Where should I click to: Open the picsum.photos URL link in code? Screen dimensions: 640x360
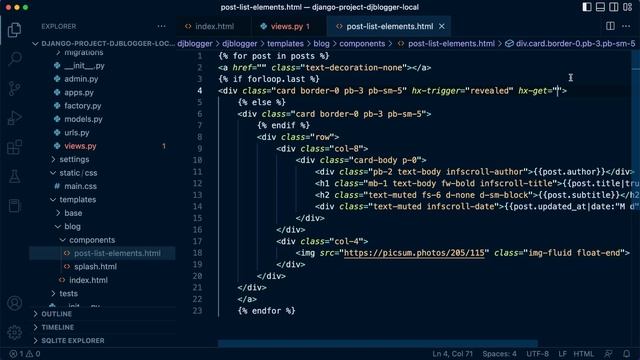(x=414, y=253)
